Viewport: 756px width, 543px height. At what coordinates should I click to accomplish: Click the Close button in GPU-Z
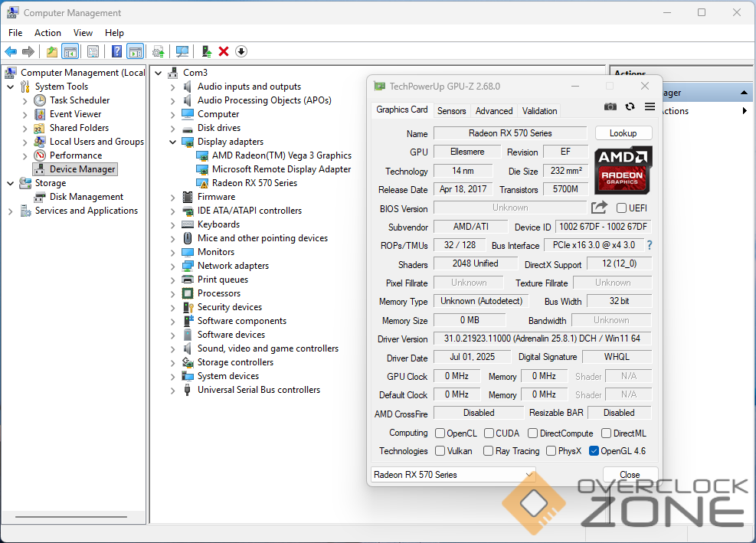(x=630, y=475)
